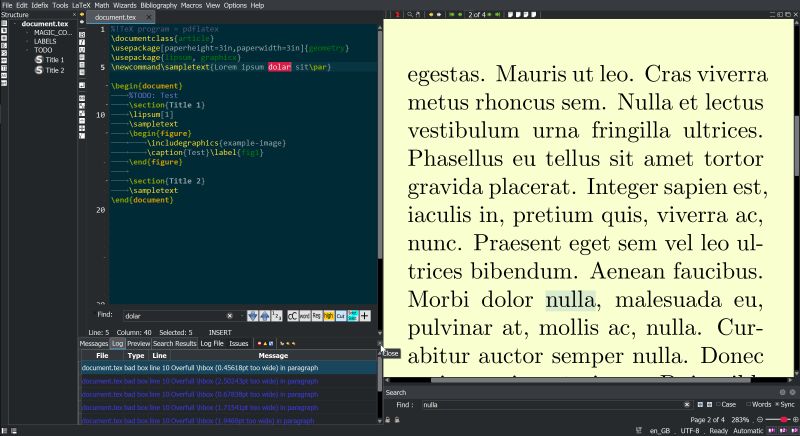Screen dimensions: 800x436
Task: Toggle Sync option in PDF search
Action: click(x=785, y=405)
